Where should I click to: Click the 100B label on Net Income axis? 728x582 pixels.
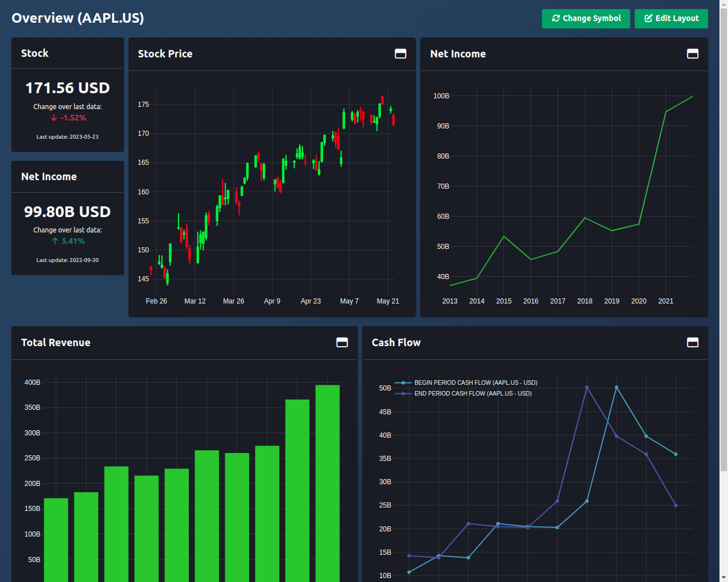(441, 96)
